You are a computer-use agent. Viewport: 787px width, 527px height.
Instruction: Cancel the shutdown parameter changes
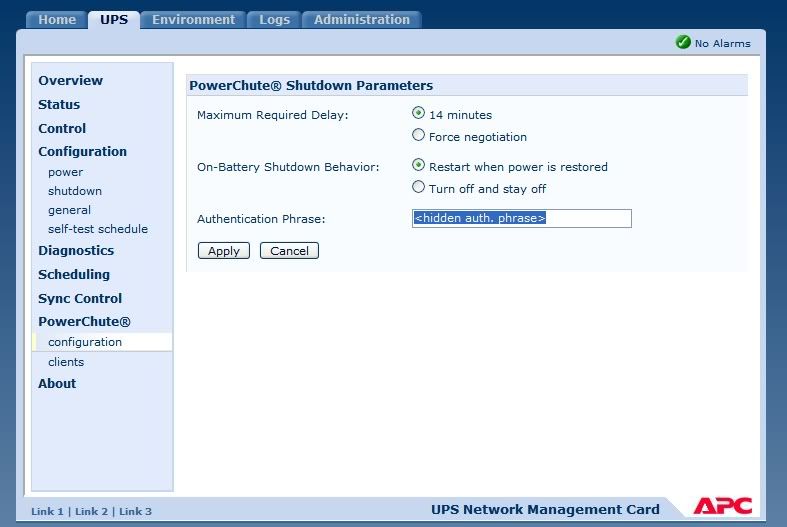coord(289,251)
